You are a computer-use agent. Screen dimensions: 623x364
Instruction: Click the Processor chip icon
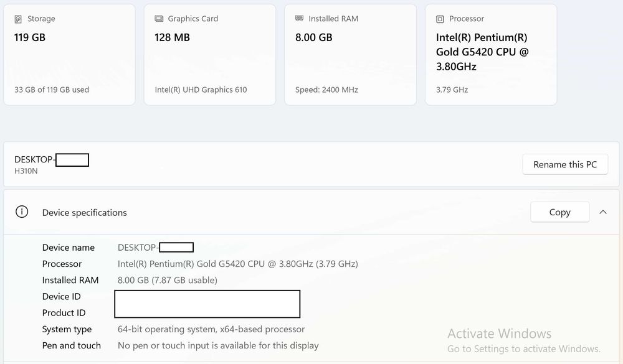440,19
